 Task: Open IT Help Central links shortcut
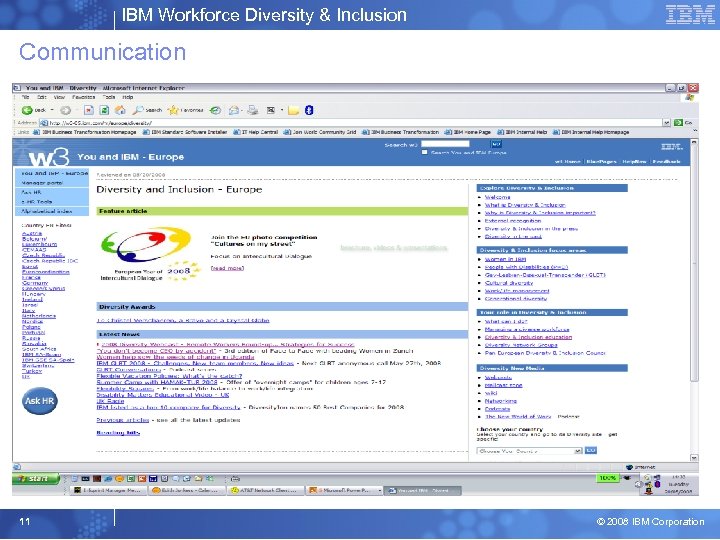click(x=255, y=132)
